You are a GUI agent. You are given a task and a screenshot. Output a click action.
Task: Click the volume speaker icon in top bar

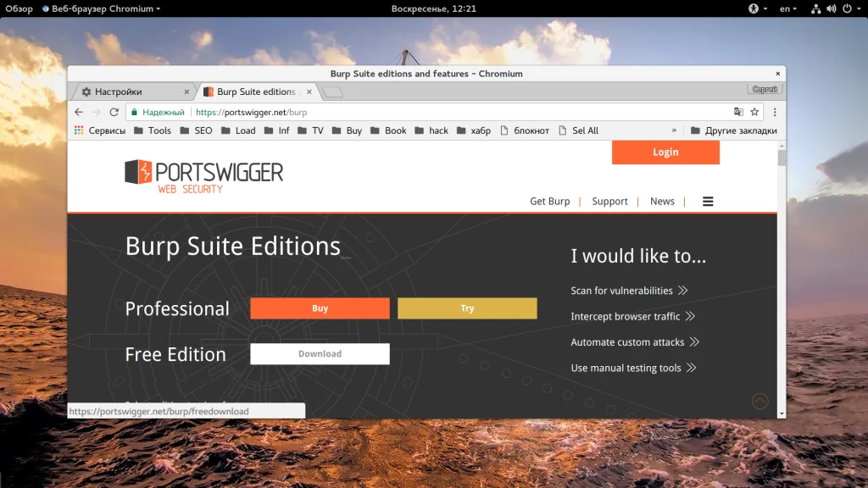[832, 8]
